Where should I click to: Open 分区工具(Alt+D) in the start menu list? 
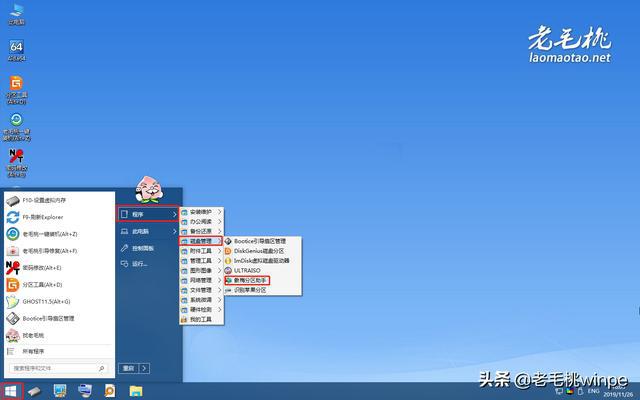(59, 284)
